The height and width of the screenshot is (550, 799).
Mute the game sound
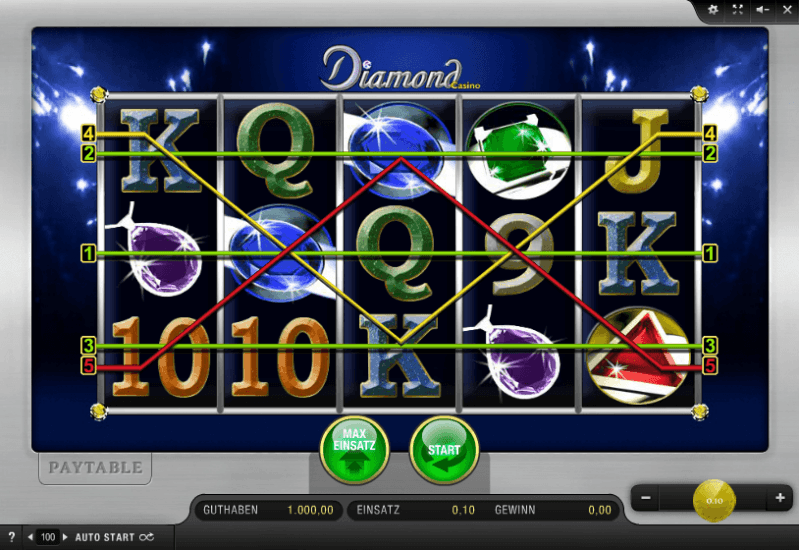762,9
